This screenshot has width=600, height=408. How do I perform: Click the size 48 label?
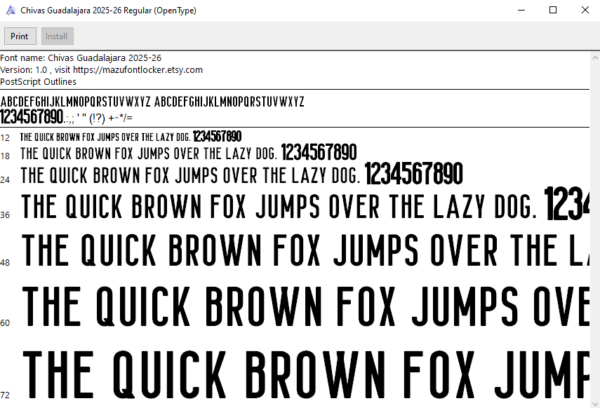point(5,263)
